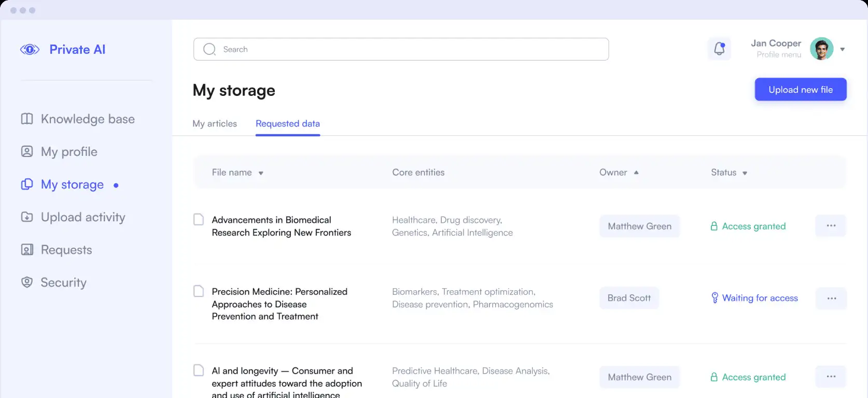This screenshot has height=398, width=868.
Task: Sort by File name column arrow
Action: coord(261,173)
